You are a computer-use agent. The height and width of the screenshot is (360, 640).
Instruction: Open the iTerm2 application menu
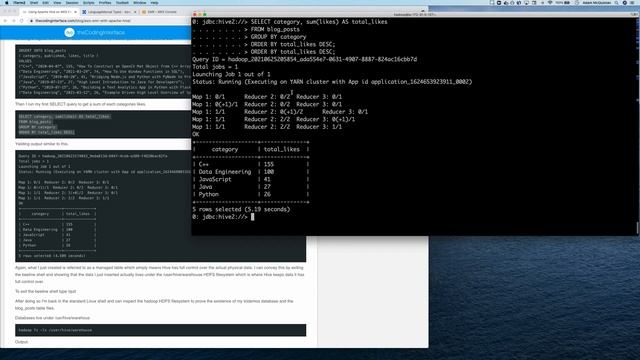point(19,2)
